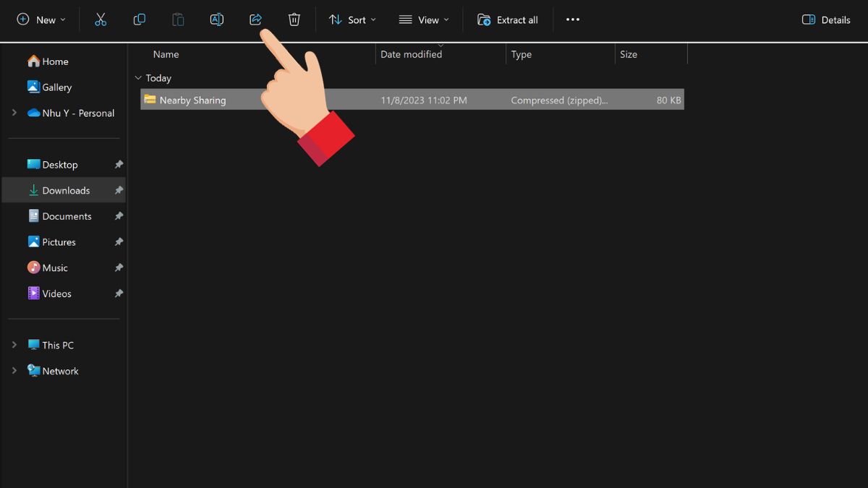Image resolution: width=868 pixels, height=488 pixels.
Task: Select the Paste icon
Action: 178,20
